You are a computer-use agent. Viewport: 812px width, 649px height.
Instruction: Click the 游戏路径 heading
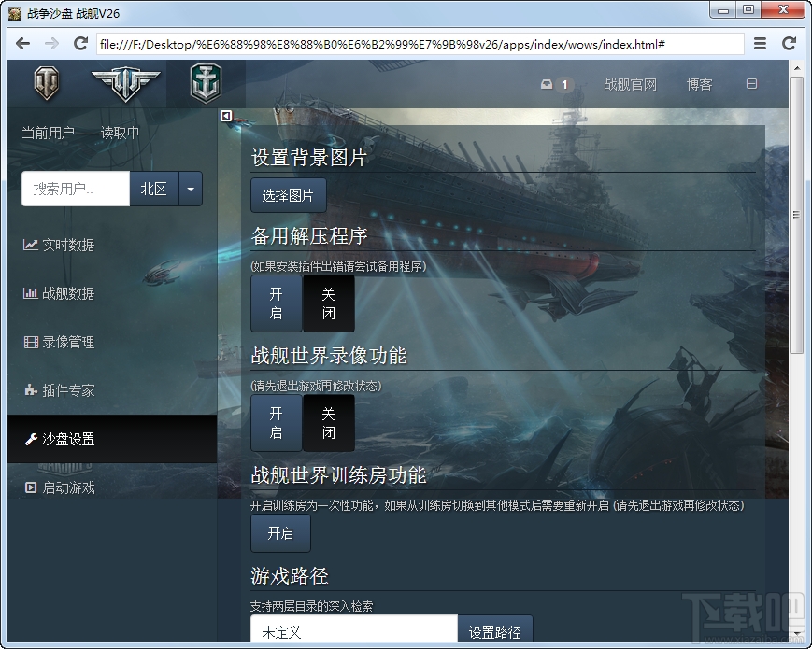click(x=290, y=575)
